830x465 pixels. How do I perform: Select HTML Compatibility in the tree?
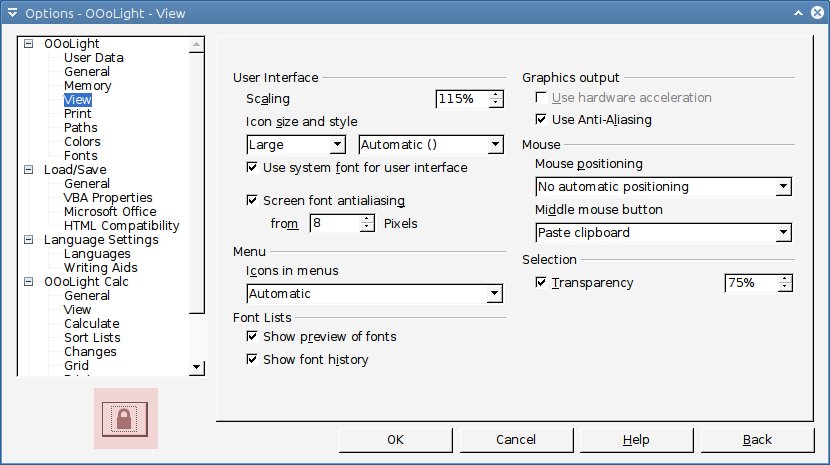click(121, 226)
